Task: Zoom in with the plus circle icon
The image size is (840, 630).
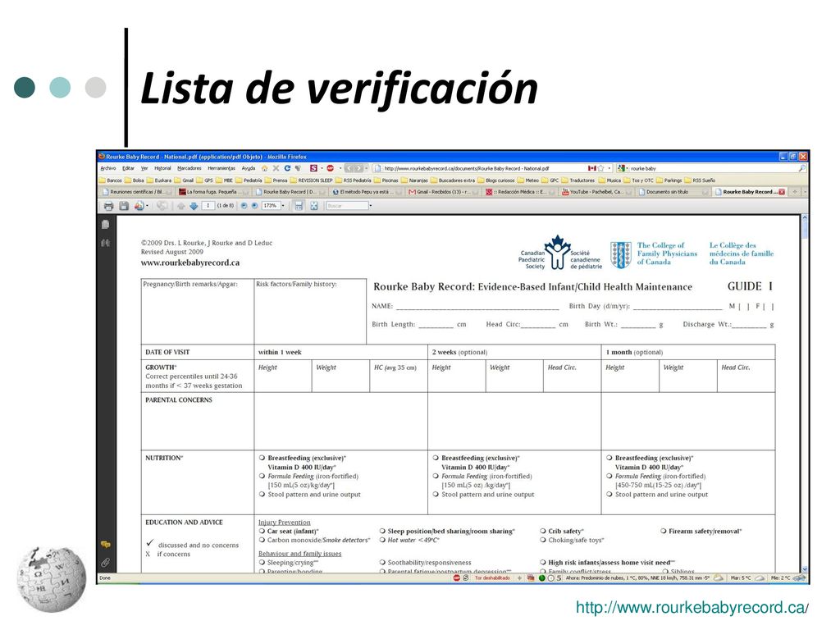Action: pos(254,206)
